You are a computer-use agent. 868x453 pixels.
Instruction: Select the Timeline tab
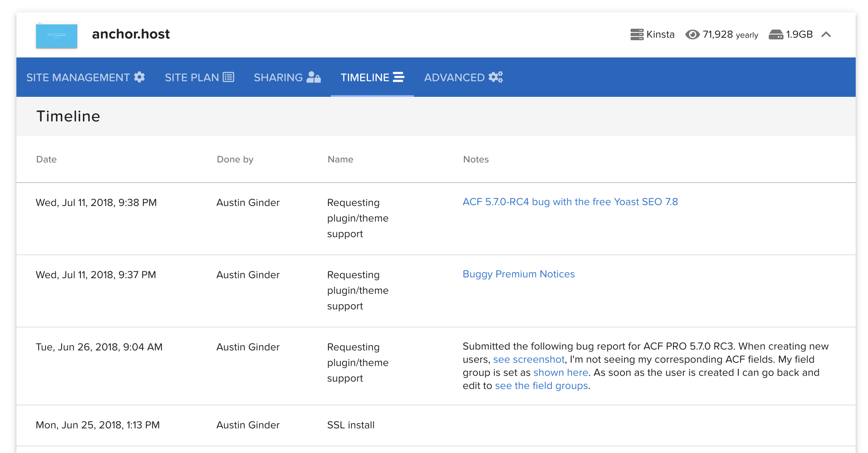372,77
